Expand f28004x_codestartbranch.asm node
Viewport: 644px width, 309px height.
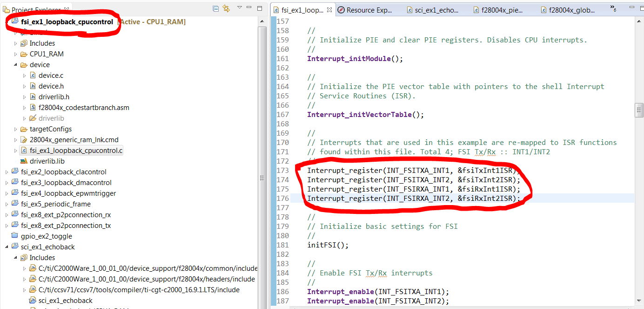[25, 108]
